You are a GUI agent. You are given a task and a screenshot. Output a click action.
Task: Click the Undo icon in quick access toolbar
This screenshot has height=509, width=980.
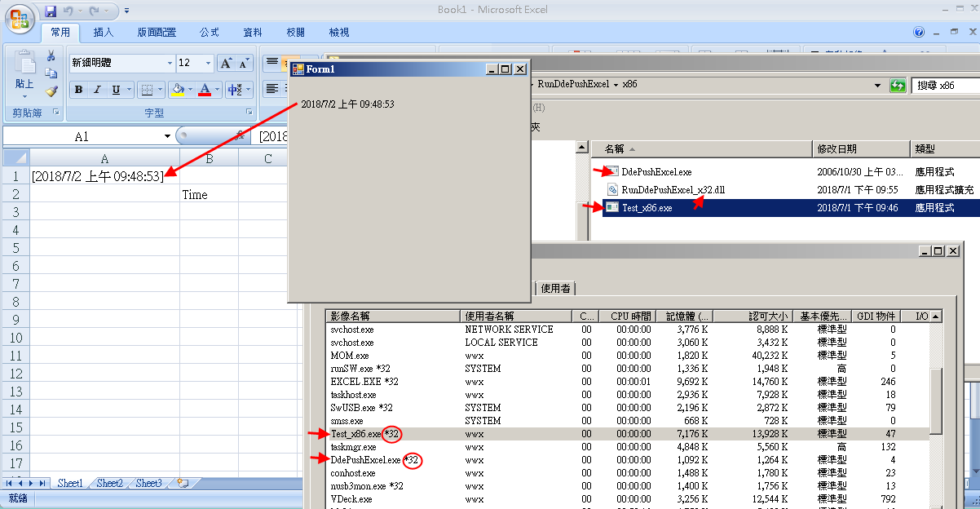(x=68, y=11)
